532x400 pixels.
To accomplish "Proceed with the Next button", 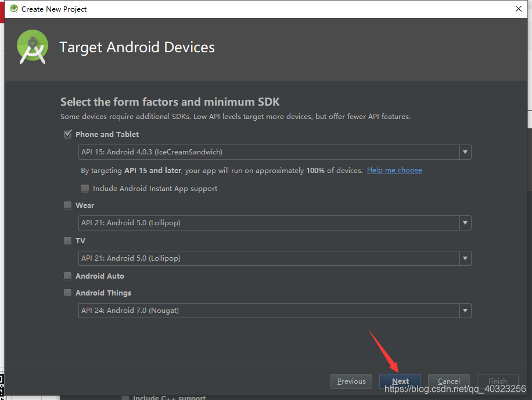I will pyautogui.click(x=400, y=381).
